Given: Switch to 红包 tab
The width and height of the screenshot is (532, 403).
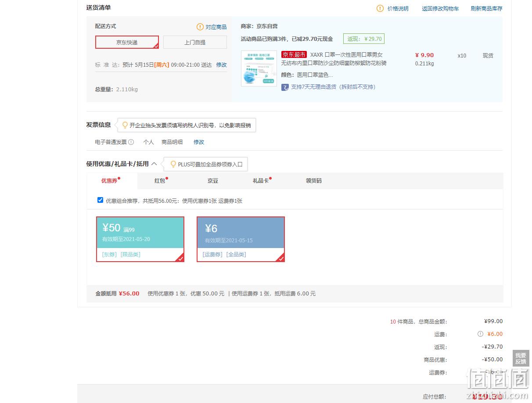Looking at the screenshot, I should 161,180.
